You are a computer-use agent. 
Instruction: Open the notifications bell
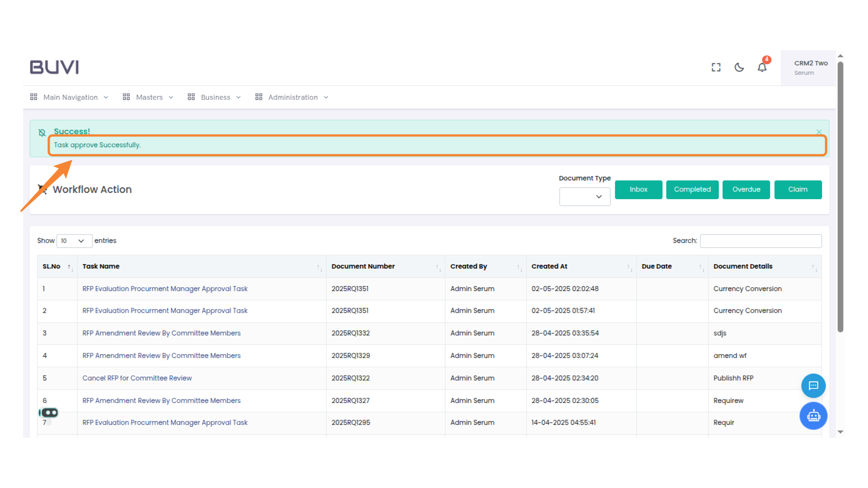pos(762,67)
